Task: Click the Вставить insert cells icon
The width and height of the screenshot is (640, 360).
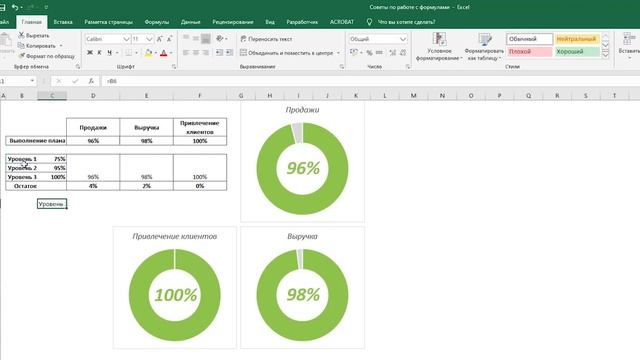Action: (629, 39)
